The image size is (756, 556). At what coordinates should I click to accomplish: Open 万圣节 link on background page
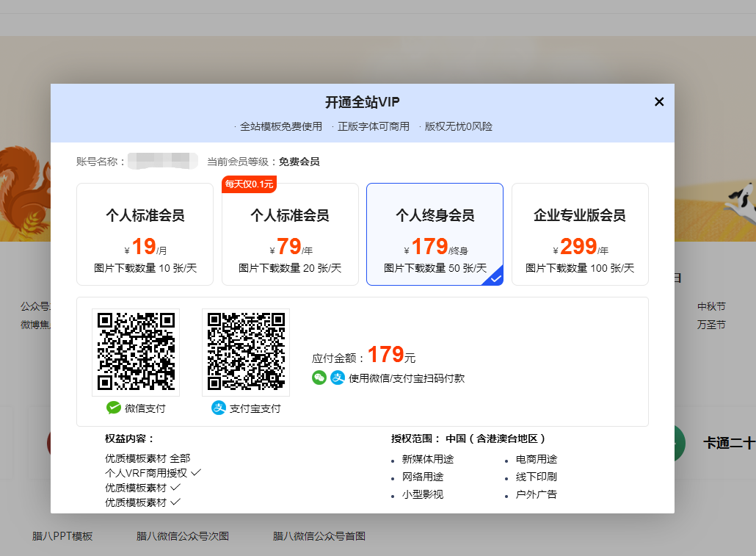click(x=711, y=325)
